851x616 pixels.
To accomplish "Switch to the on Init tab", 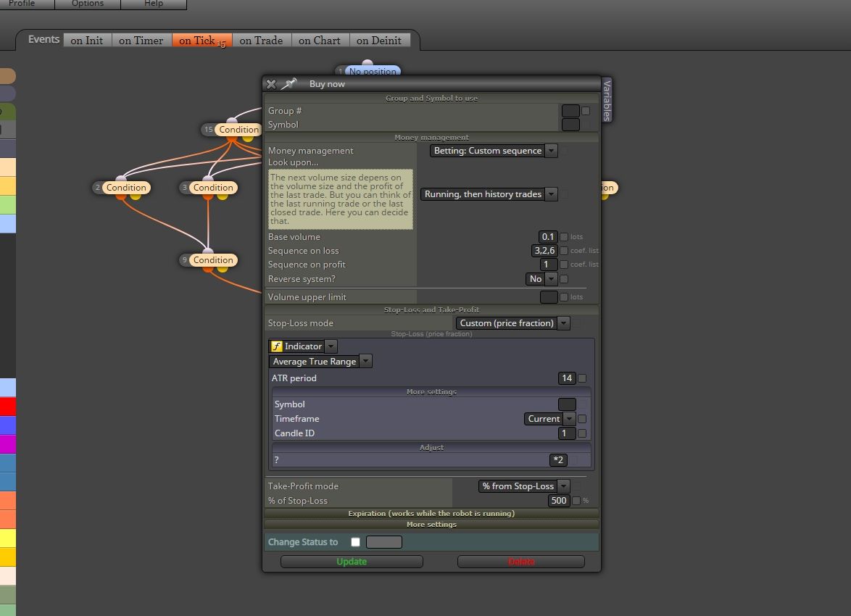I will coord(87,41).
